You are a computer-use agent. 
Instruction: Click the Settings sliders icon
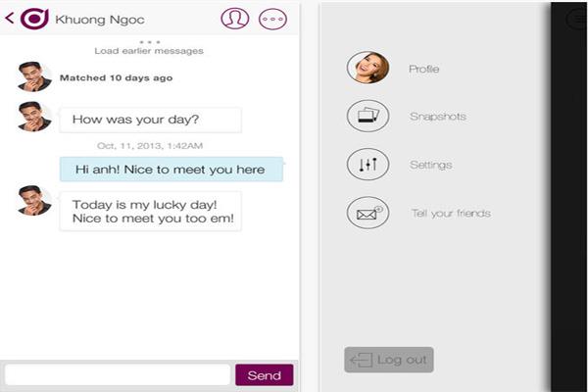point(367,165)
